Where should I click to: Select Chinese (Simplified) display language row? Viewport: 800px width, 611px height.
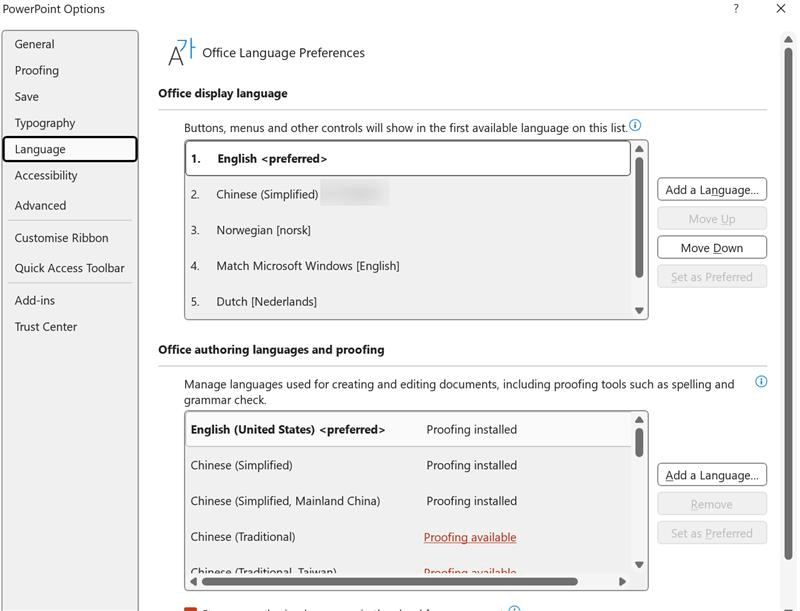coord(408,194)
